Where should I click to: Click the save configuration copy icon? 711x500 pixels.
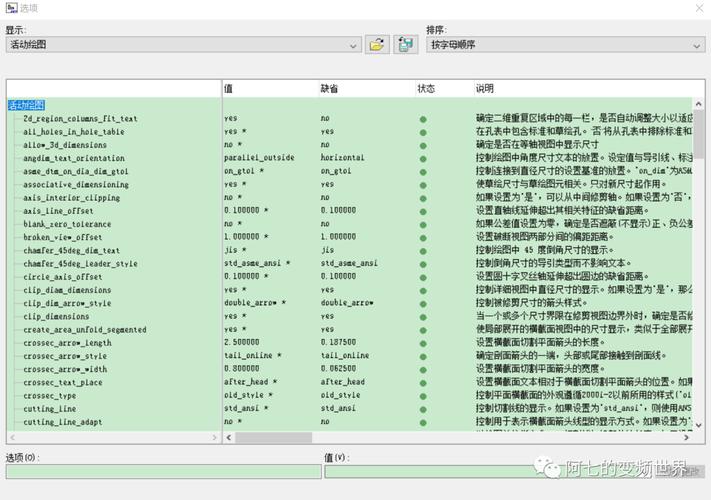(406, 44)
